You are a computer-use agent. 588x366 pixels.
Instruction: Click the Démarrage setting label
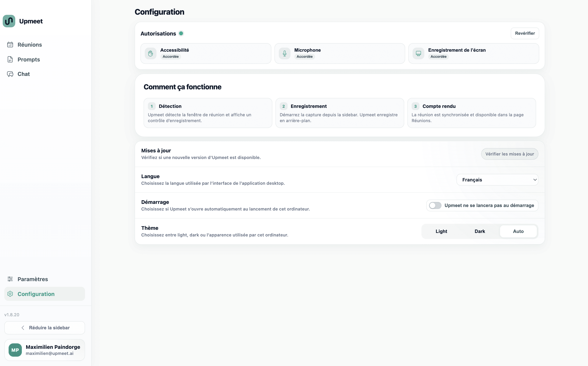(155, 202)
